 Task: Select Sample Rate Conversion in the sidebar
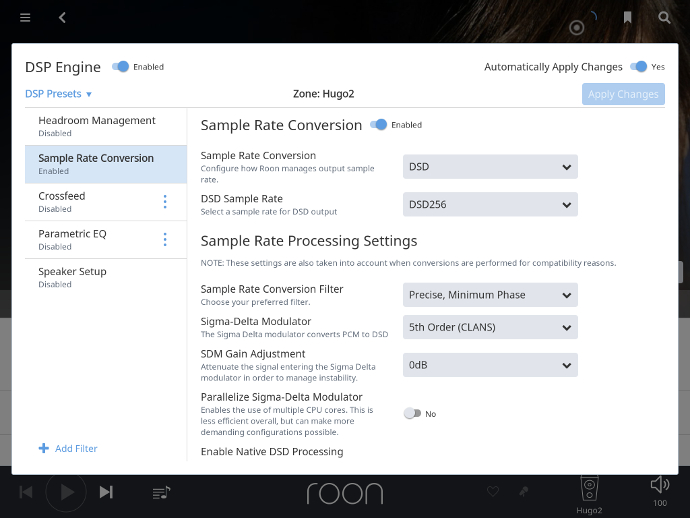click(106, 164)
